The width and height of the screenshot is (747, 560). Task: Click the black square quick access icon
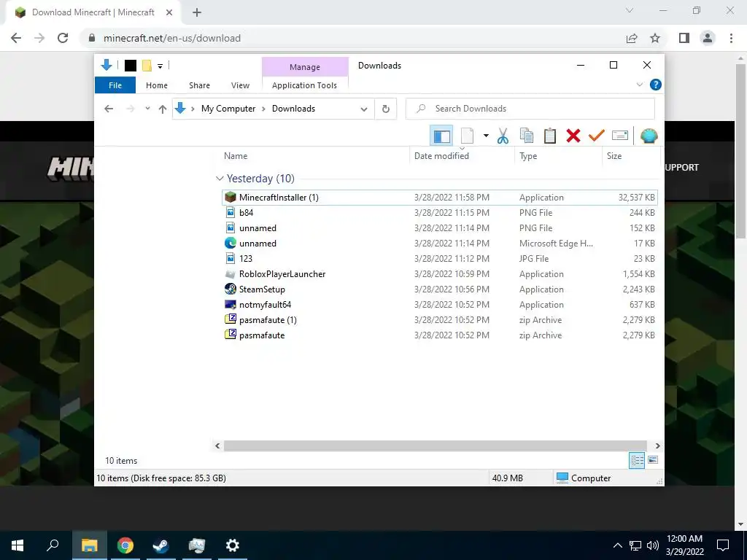[x=130, y=66]
